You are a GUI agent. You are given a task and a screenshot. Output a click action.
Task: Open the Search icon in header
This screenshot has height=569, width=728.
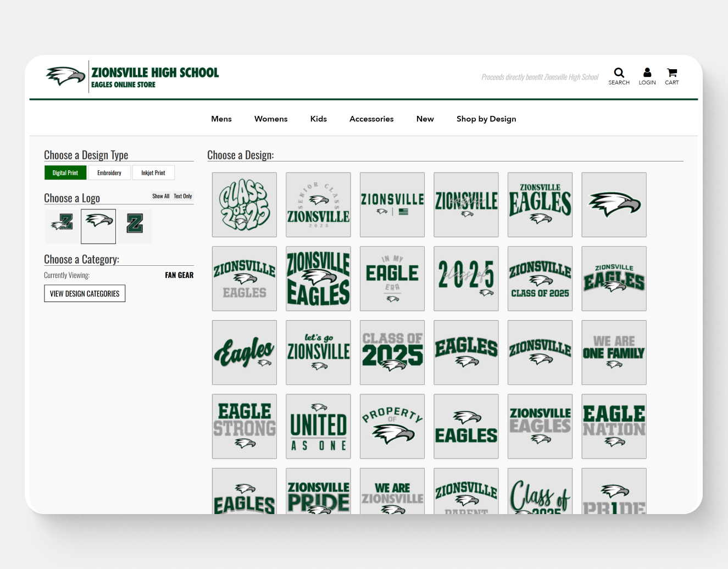coord(619,76)
